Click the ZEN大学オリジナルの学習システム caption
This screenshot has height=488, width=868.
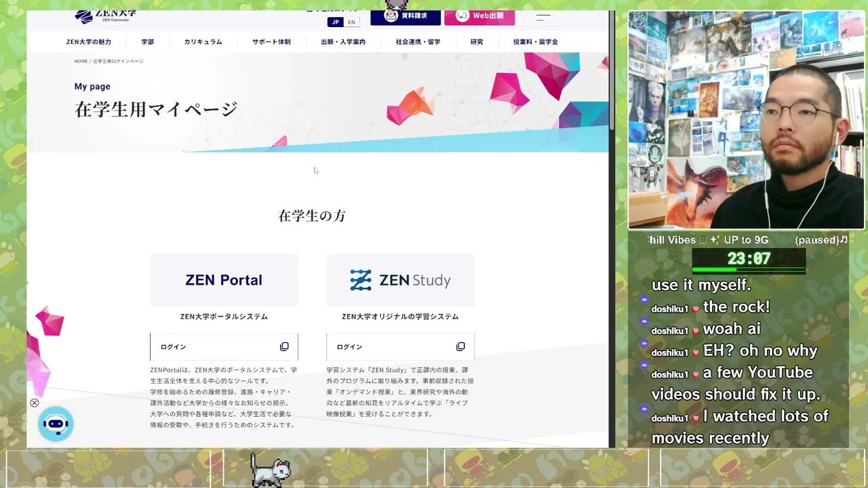click(x=400, y=317)
